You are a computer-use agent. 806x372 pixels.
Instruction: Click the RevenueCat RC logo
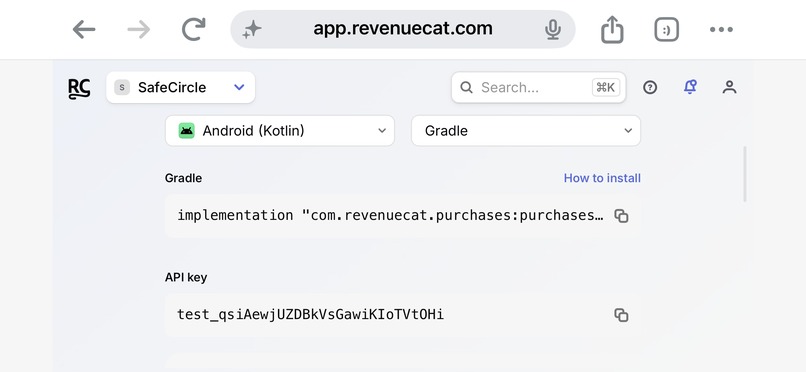coord(79,88)
